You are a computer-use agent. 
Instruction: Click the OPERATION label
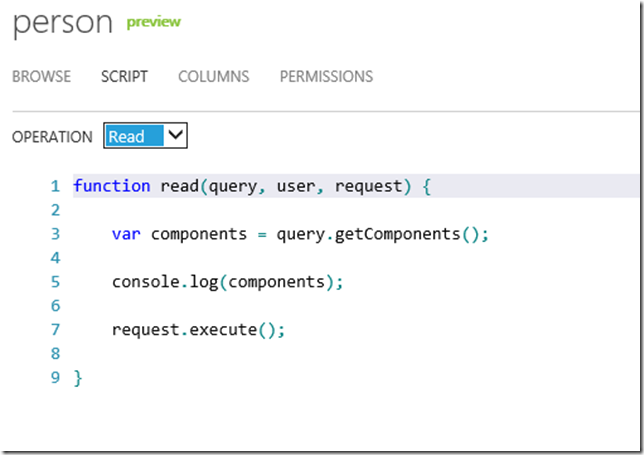52,137
